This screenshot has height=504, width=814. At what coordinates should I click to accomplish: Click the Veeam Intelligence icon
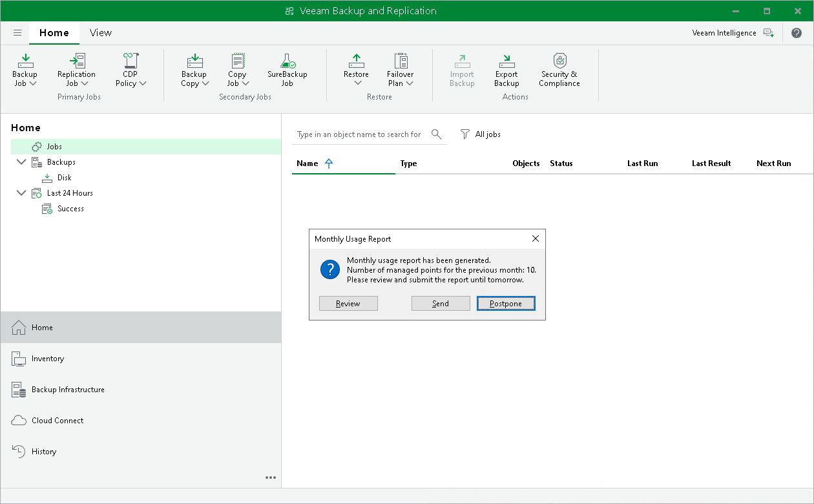point(769,32)
